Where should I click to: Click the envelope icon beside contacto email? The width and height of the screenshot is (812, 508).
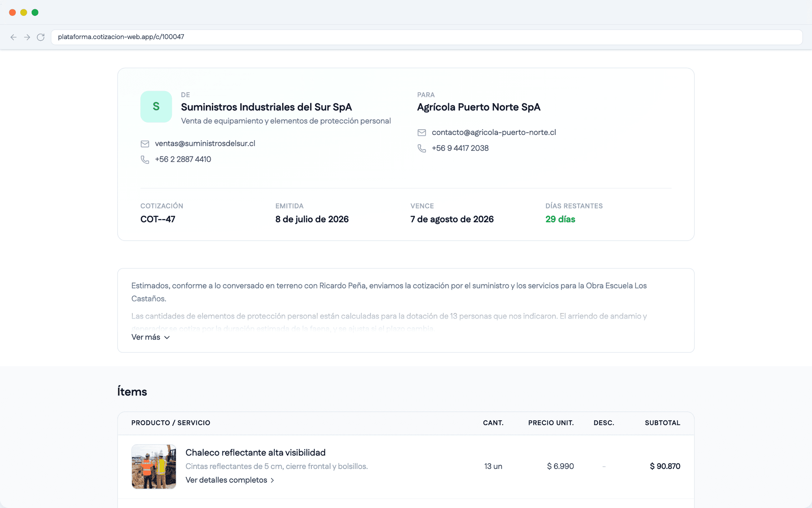[422, 132]
